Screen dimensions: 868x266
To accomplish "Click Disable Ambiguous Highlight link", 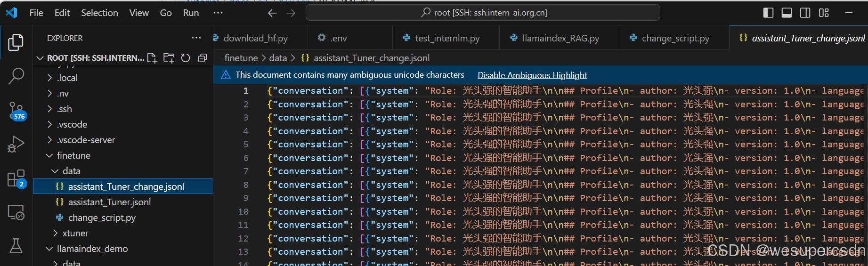I will pos(532,75).
